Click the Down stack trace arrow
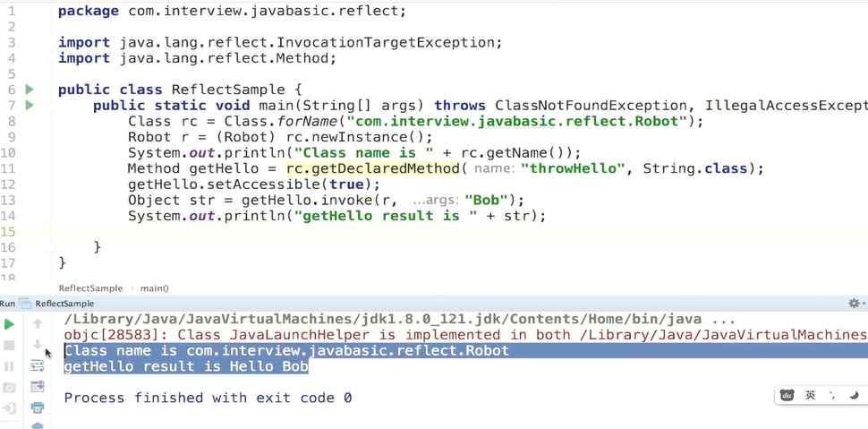Screen dimensions: 868x429 coord(37,345)
